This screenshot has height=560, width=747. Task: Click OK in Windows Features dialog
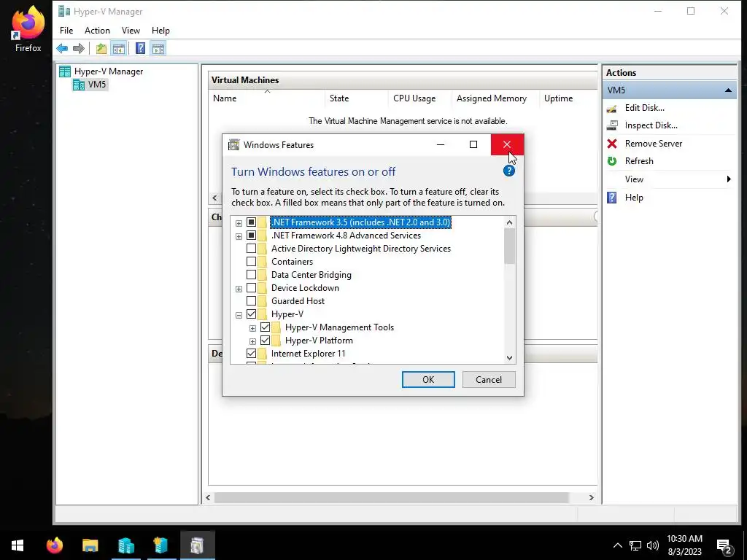pyautogui.click(x=428, y=379)
